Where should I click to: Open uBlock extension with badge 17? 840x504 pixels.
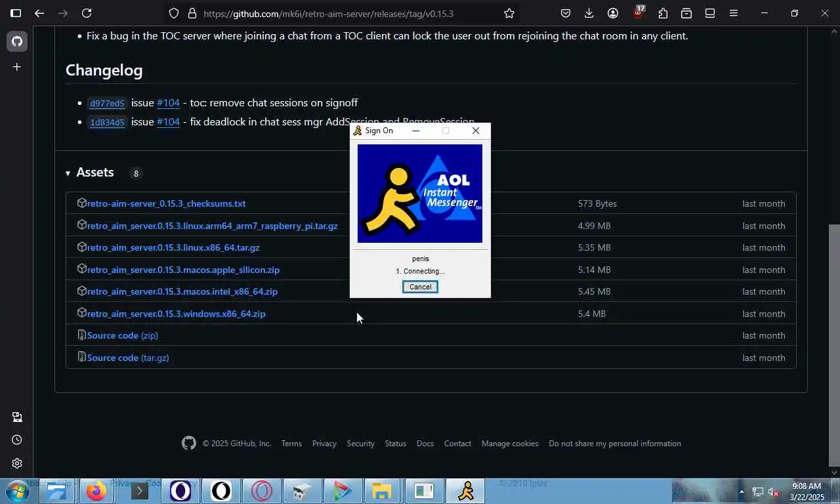click(639, 12)
